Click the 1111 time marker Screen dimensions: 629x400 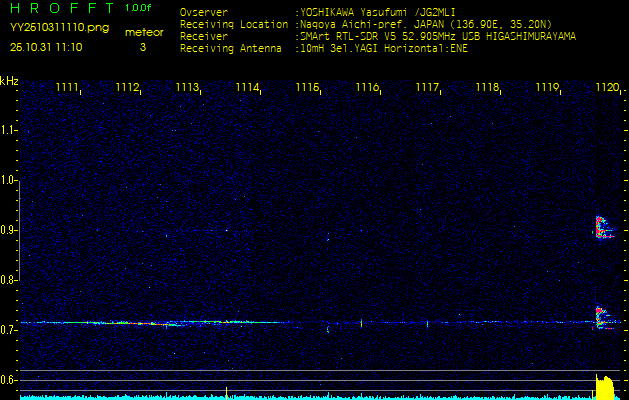68,88
